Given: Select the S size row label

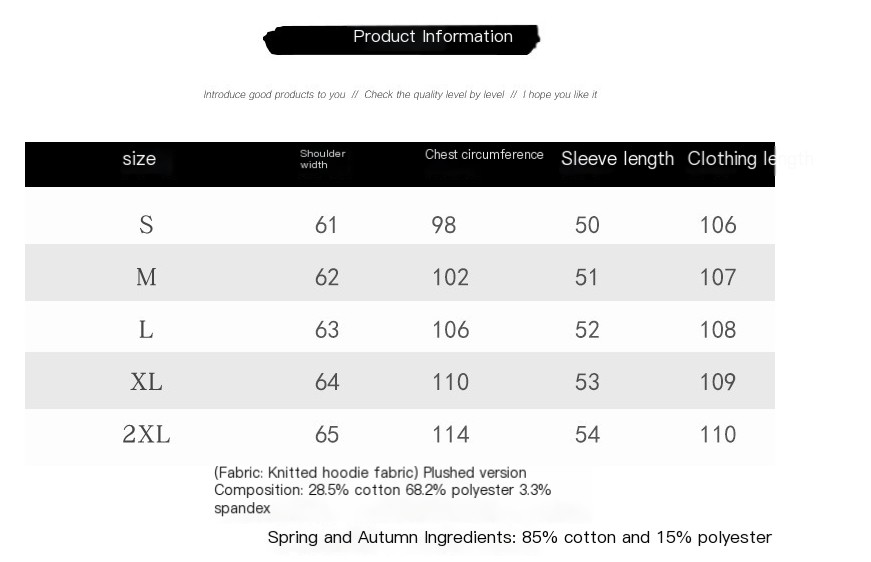Looking at the screenshot, I should pos(146,225).
